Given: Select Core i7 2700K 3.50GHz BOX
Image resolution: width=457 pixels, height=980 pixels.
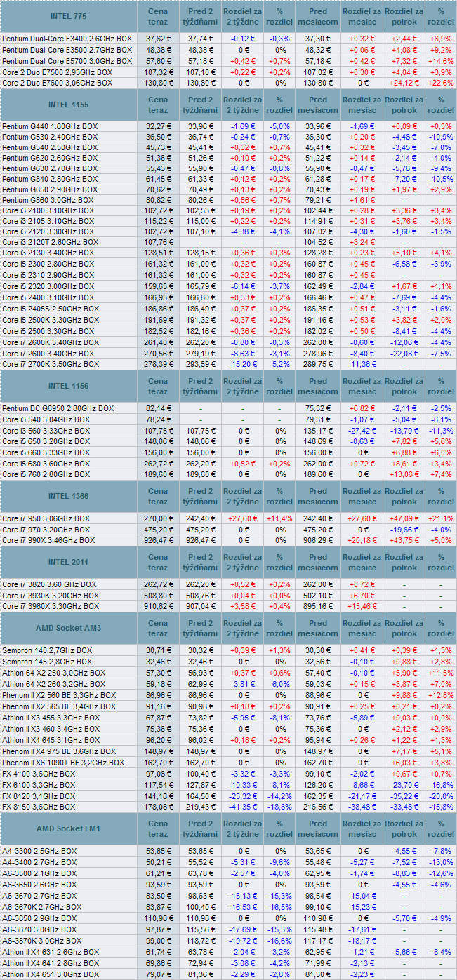Looking at the screenshot, I should pyautogui.click(x=51, y=365).
